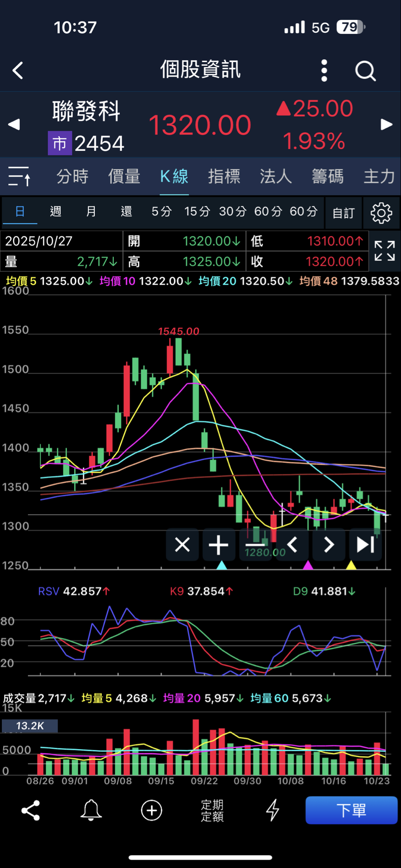Tap the 1320.00 current price
The image size is (401, 868).
(200, 125)
